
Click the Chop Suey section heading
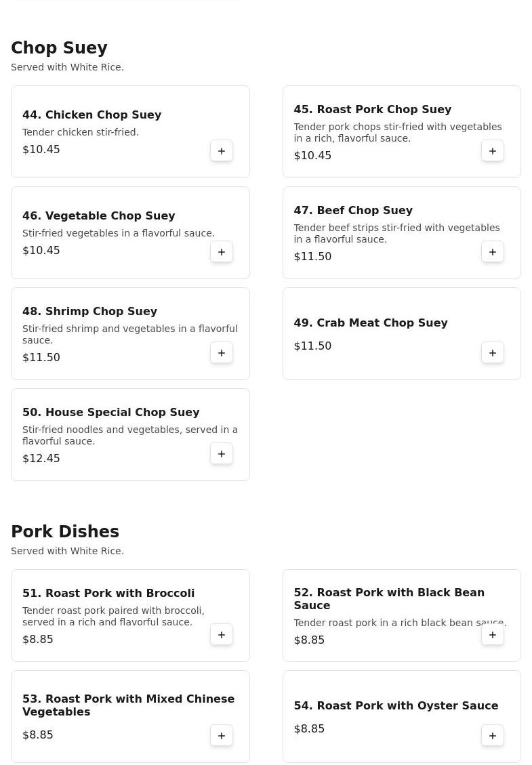point(59,48)
